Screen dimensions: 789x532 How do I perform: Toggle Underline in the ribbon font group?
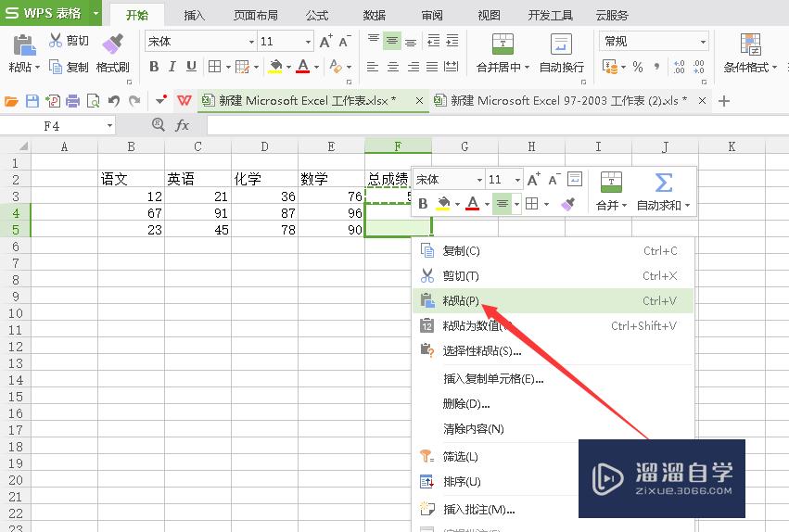point(191,67)
